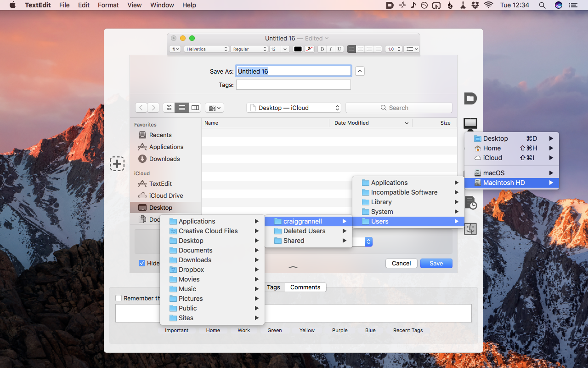
Task: Click the Cancel button
Action: coord(401,263)
